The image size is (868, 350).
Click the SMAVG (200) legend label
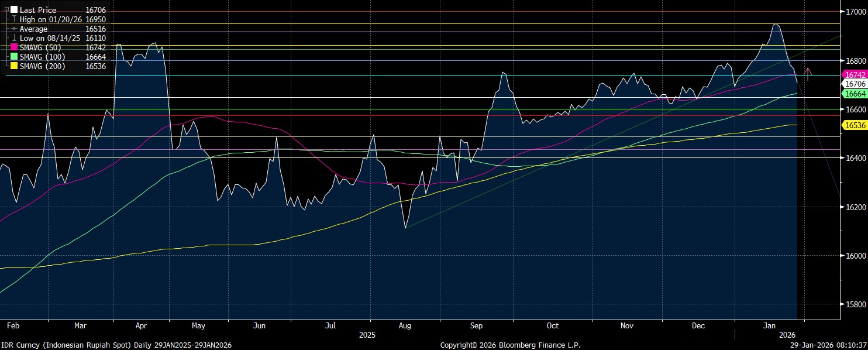(43, 66)
